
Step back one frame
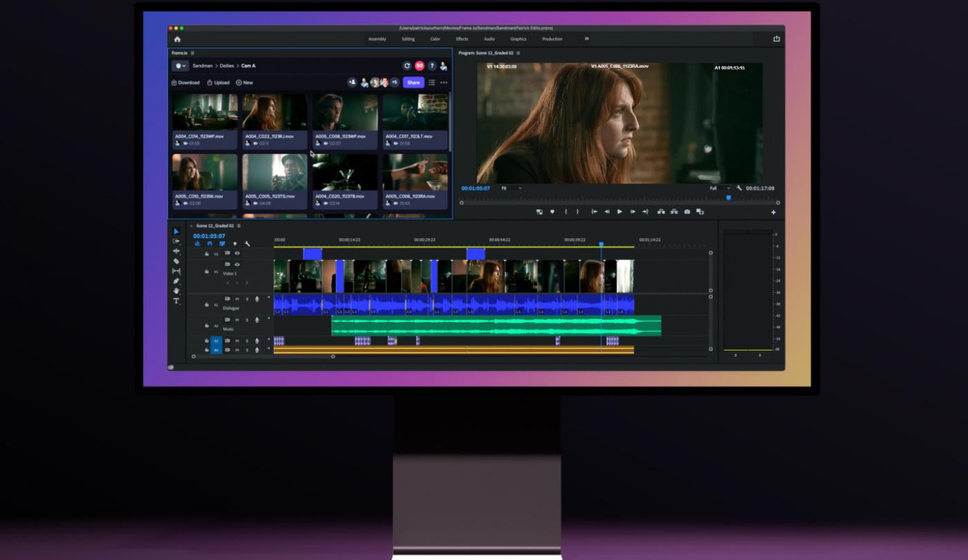[x=607, y=212]
